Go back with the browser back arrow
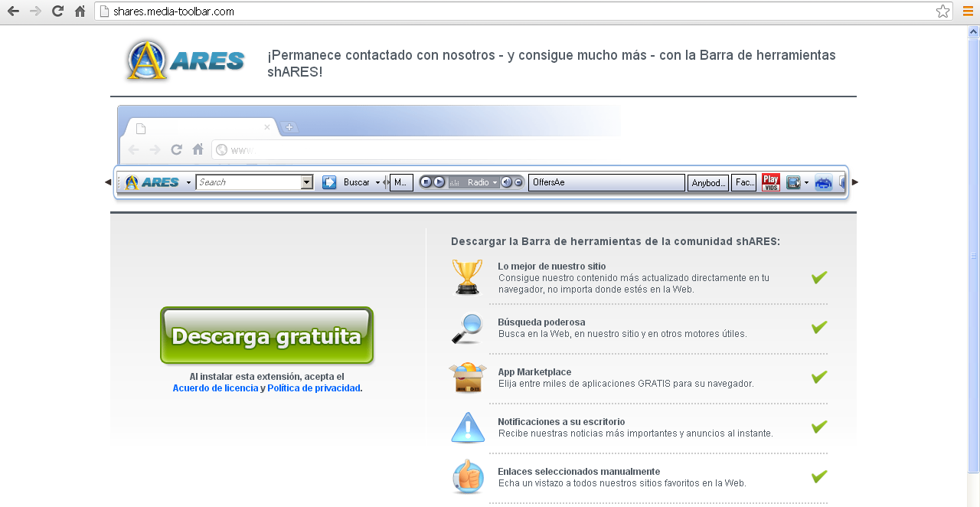The width and height of the screenshot is (980, 507). (13, 11)
